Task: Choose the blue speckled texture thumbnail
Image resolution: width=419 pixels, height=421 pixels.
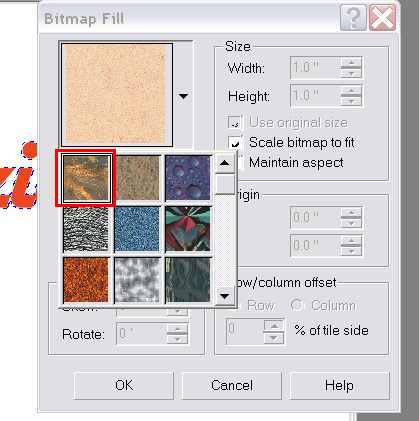Action: coord(137,229)
